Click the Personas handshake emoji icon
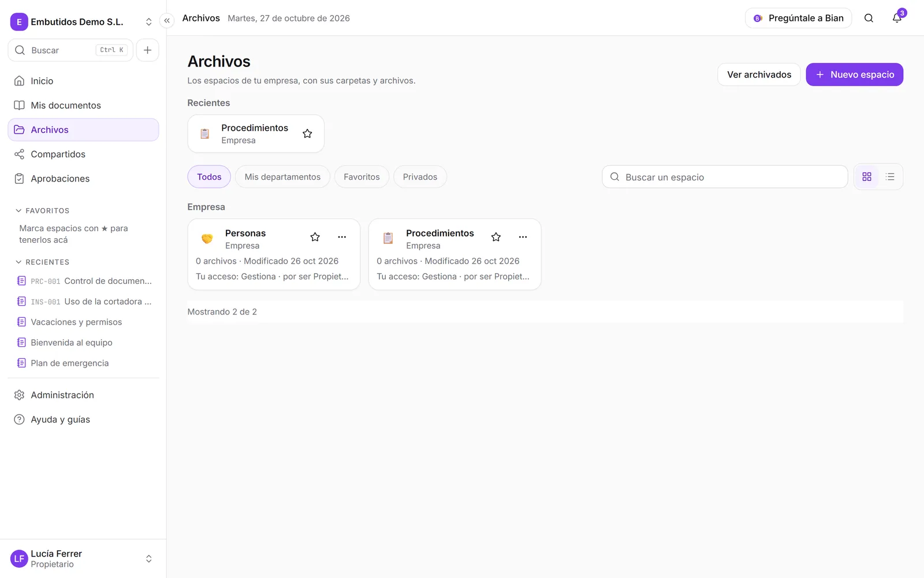Screen dimensions: 924x578 pyautogui.click(x=207, y=238)
